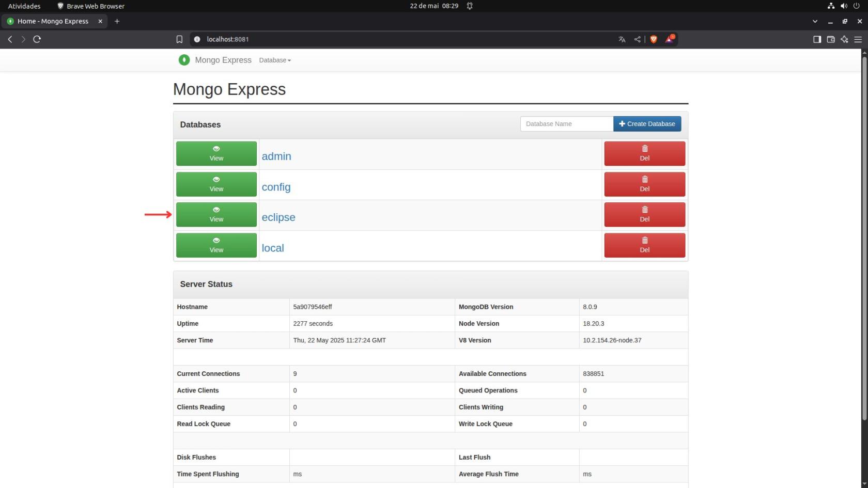The height and width of the screenshot is (488, 868).
Task: Click the share icon in address bar
Action: pyautogui.click(x=637, y=39)
